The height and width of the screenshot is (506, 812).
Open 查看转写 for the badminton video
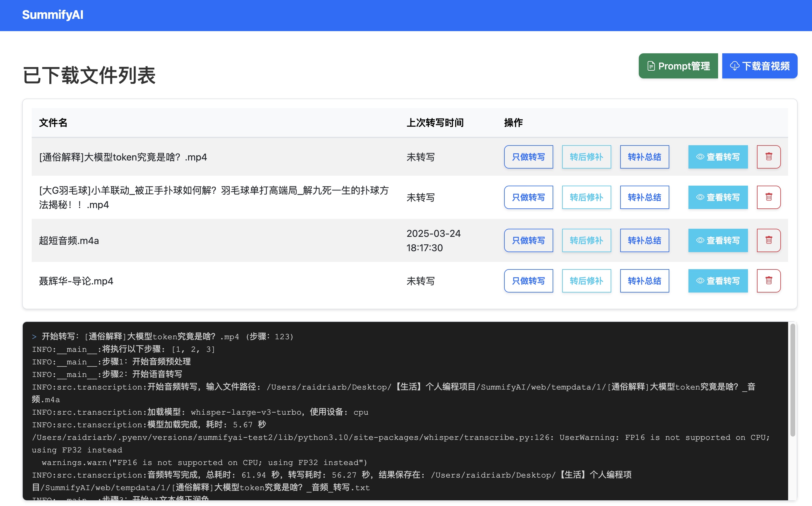click(x=718, y=197)
